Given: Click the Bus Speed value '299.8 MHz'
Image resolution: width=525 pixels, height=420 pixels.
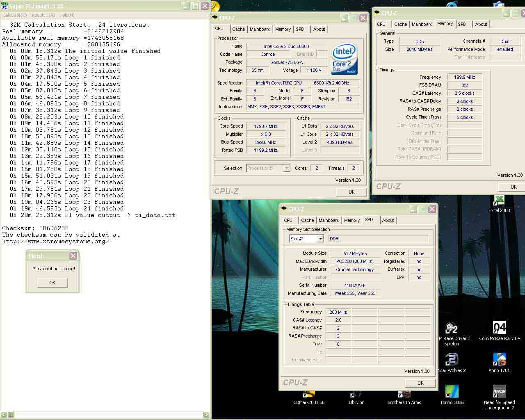Looking at the screenshot, I should click(266, 142).
